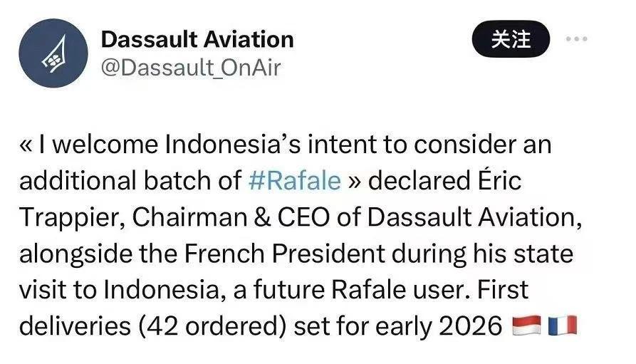Image resolution: width=636 pixels, height=364 pixels.
Task: Click the word deliveries in last line
Action: pos(75,326)
